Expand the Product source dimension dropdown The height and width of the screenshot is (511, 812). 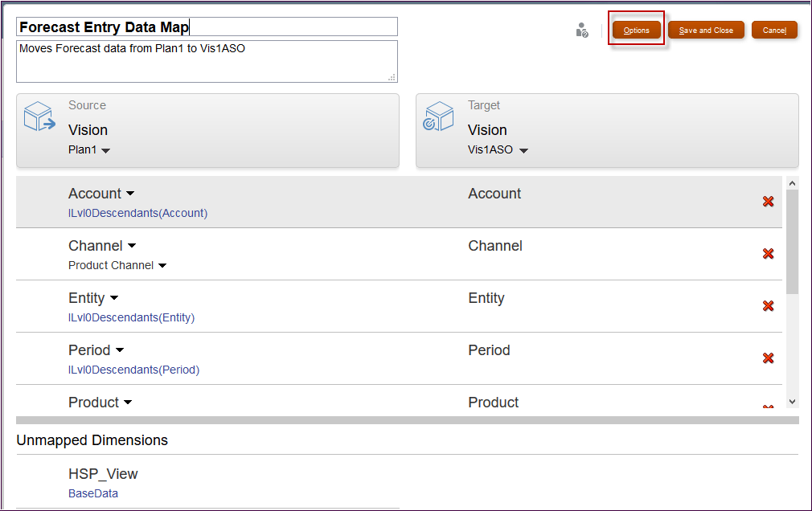point(128,403)
